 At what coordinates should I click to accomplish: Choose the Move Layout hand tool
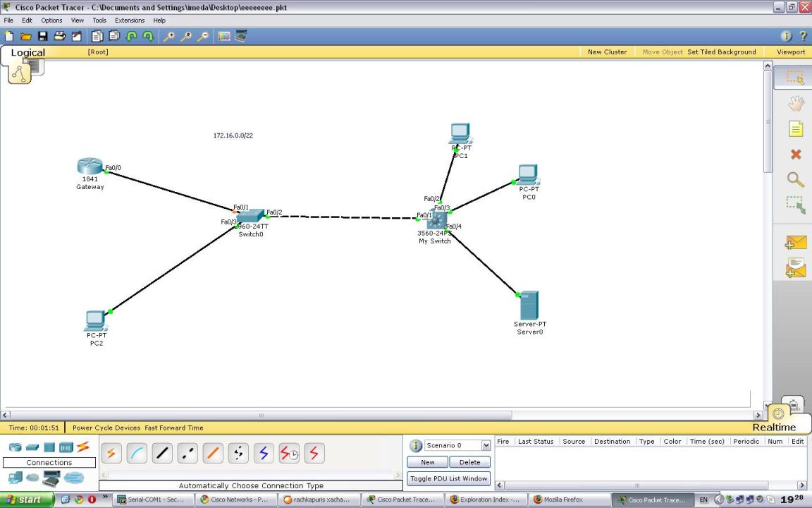click(x=796, y=104)
